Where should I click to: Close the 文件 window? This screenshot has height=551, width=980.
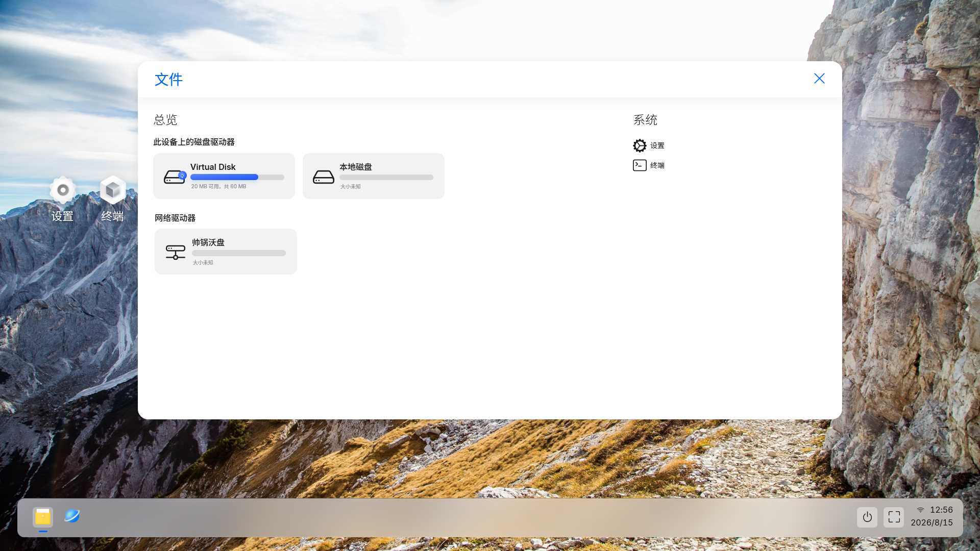tap(819, 79)
